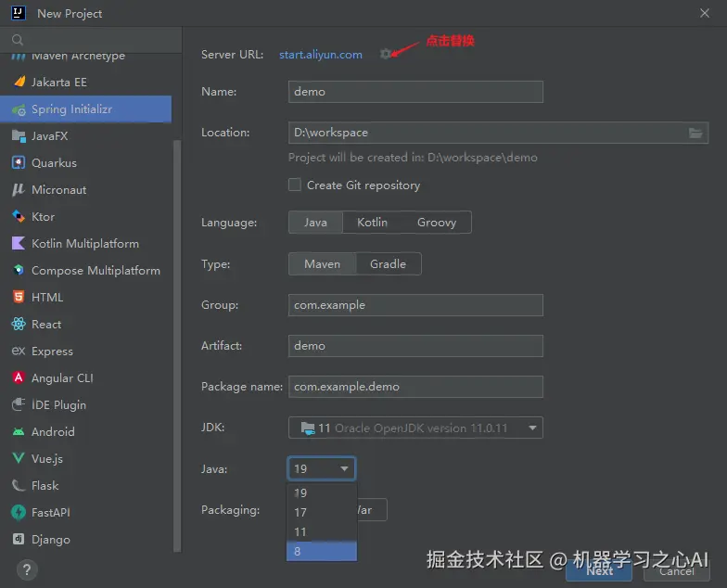The height and width of the screenshot is (588, 727).
Task: Pick Java 17 from dropdown list
Action: (x=322, y=512)
